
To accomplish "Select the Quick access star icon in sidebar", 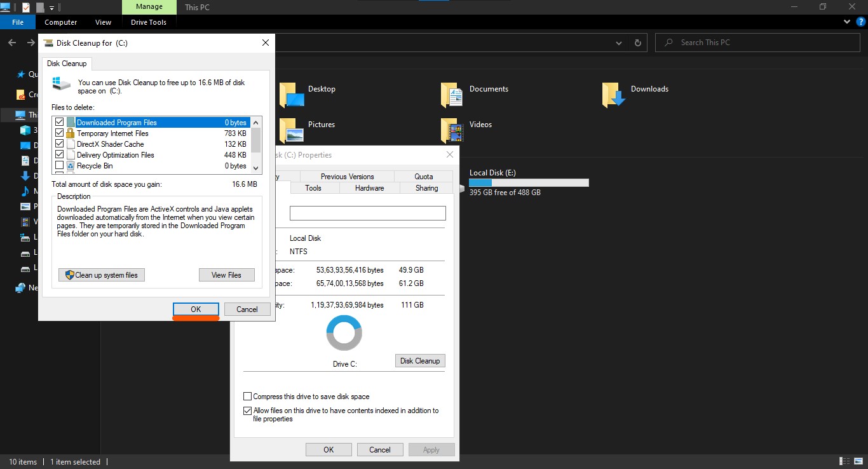I will click(x=21, y=74).
